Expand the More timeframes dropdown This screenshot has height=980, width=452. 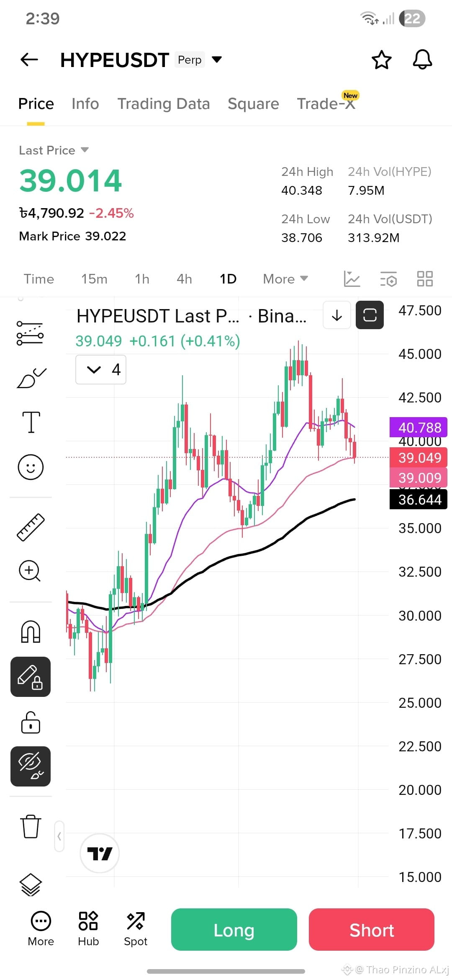pyautogui.click(x=285, y=279)
